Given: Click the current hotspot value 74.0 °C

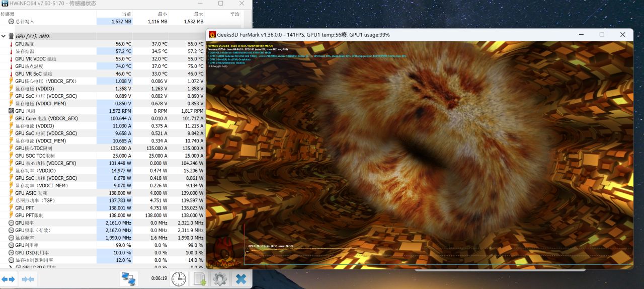Looking at the screenshot, I should (x=123, y=66).
